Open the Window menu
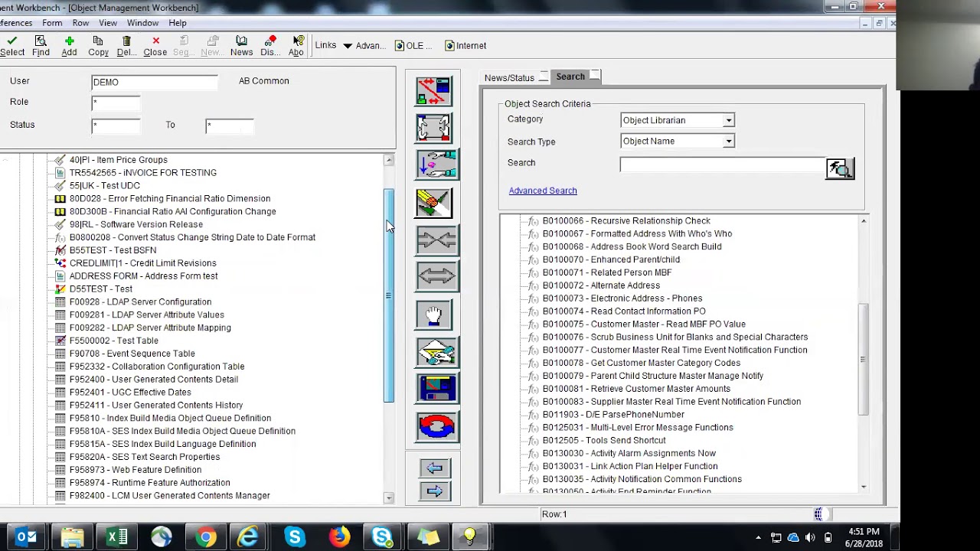 pyautogui.click(x=142, y=23)
